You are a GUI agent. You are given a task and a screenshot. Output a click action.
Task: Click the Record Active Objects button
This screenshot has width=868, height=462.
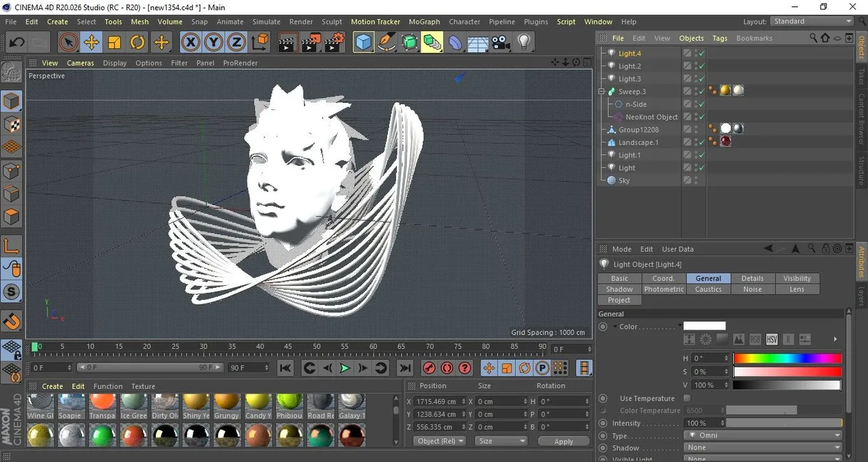coord(429,368)
